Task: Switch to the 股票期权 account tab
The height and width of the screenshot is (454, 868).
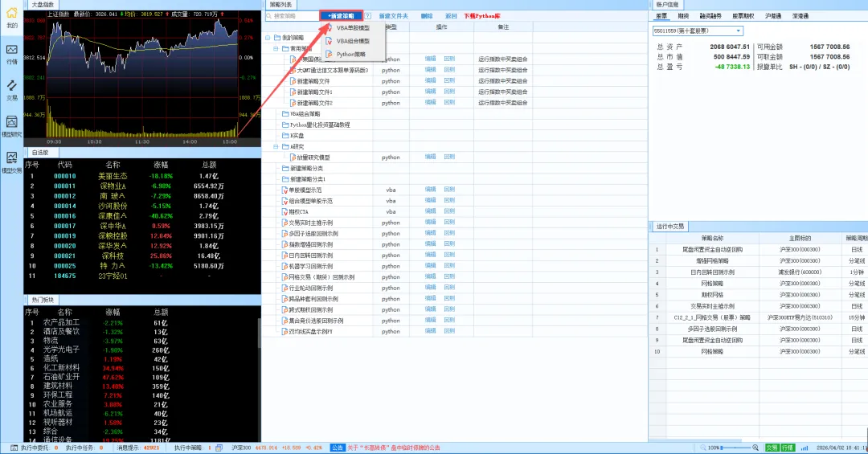Action: click(x=743, y=16)
